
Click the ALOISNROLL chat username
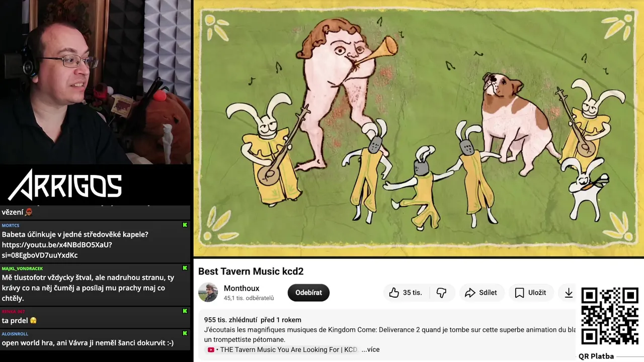[x=15, y=333]
